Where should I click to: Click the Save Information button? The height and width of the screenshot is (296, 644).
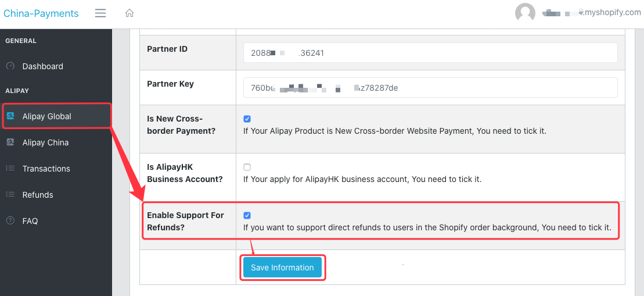(x=282, y=268)
